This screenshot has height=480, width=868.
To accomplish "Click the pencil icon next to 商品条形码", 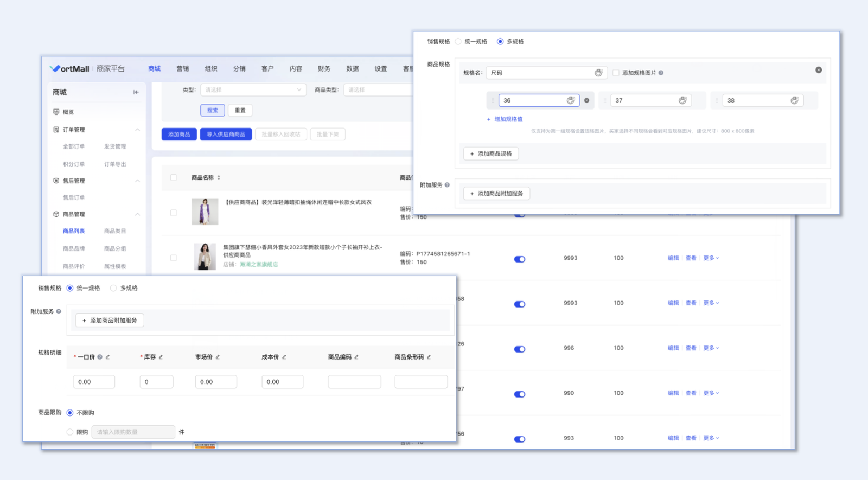I will point(429,357).
